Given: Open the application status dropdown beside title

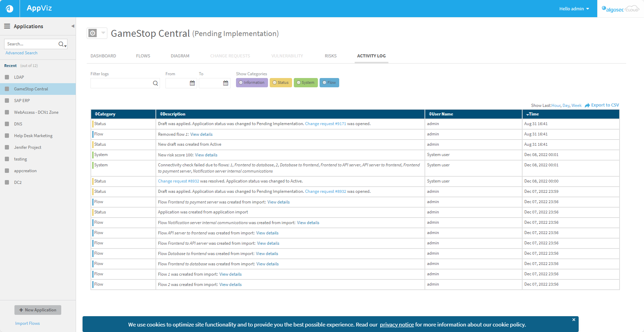Looking at the screenshot, I should 103,33.
